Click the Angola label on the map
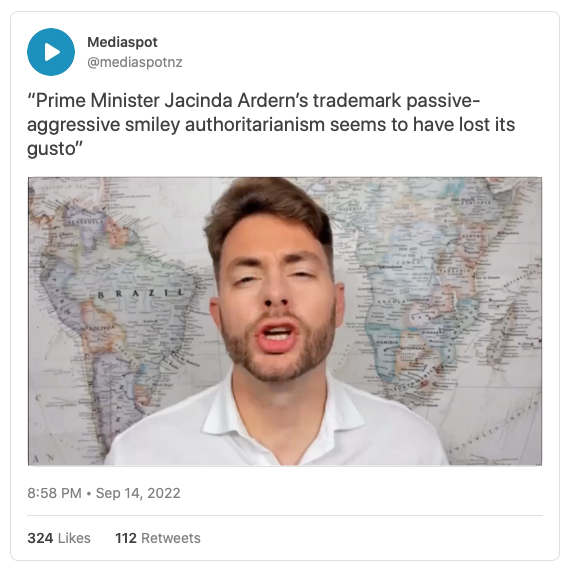 [x=390, y=301]
